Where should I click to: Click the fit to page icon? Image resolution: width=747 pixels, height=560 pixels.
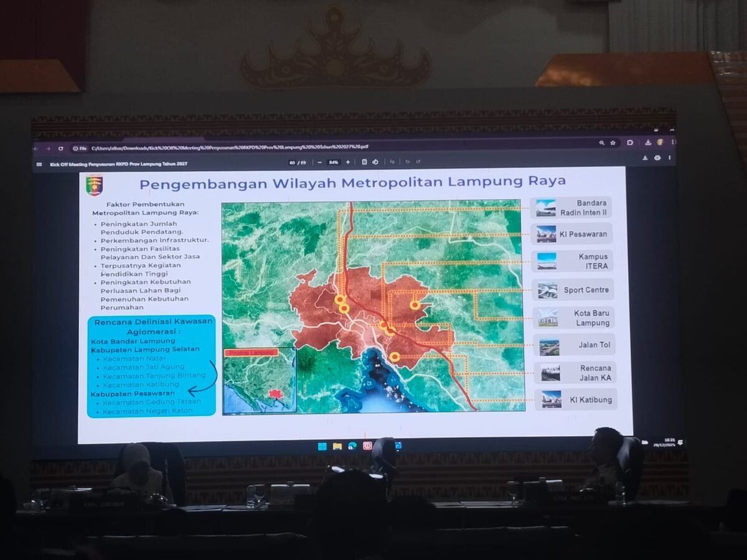coord(365,162)
